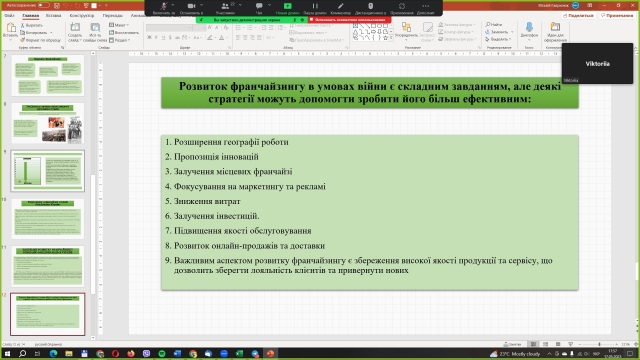Click the numbered list icon
Image resolution: width=640 pixels, height=360 pixels.
click(x=250, y=28)
